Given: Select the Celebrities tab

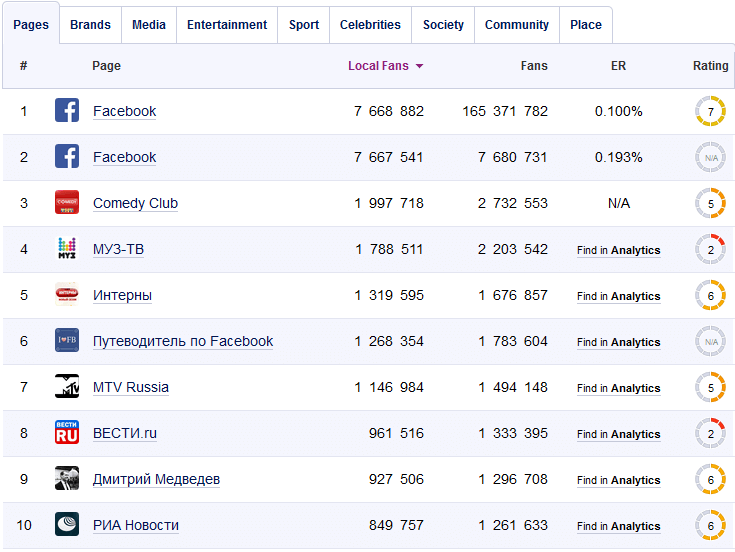Looking at the screenshot, I should pyautogui.click(x=370, y=25).
